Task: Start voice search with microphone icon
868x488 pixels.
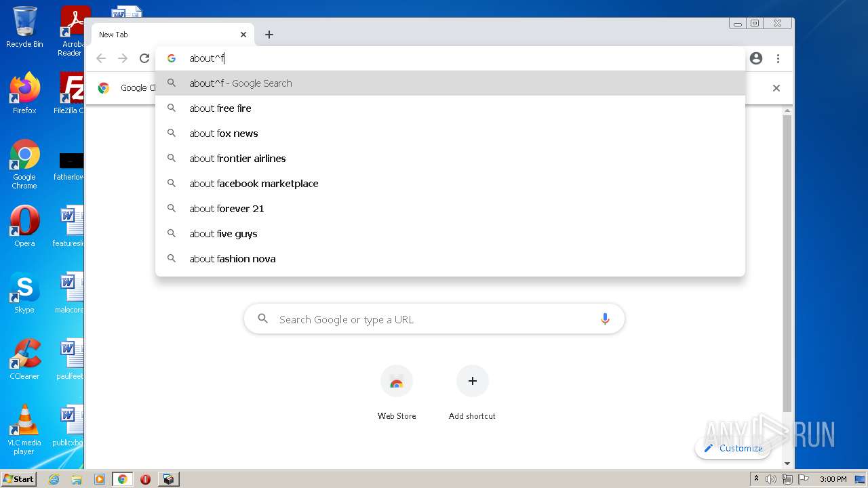Action: [x=605, y=319]
